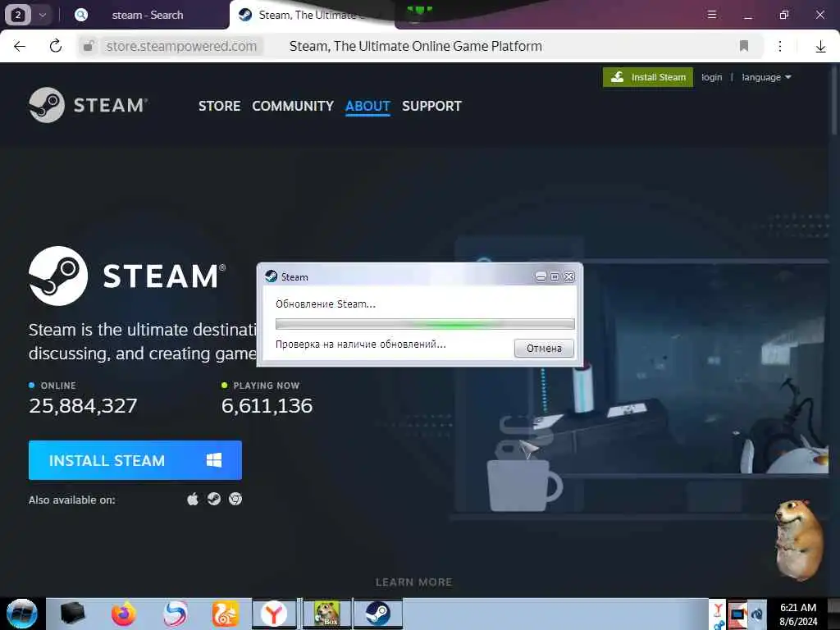Click Steam icon in updater title bar
Viewport: 840px width, 630px height.
(x=271, y=276)
